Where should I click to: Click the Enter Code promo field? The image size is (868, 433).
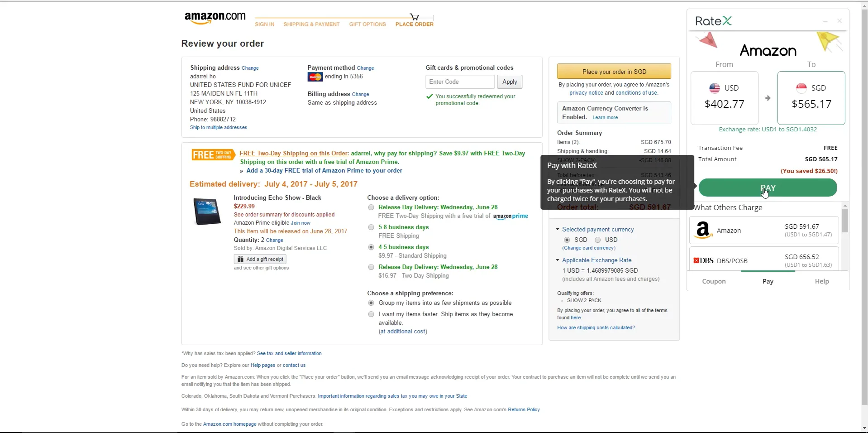(x=460, y=82)
